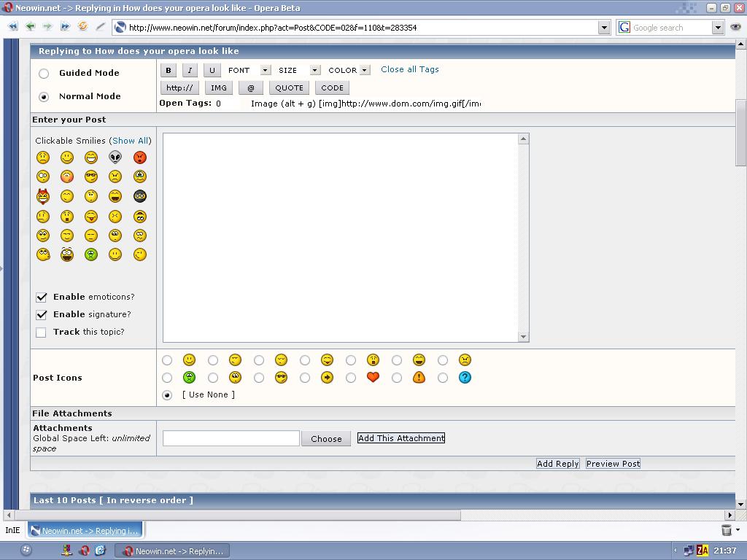Click the InIE label in tab bar
The height and width of the screenshot is (560, 747).
pyautogui.click(x=13, y=531)
